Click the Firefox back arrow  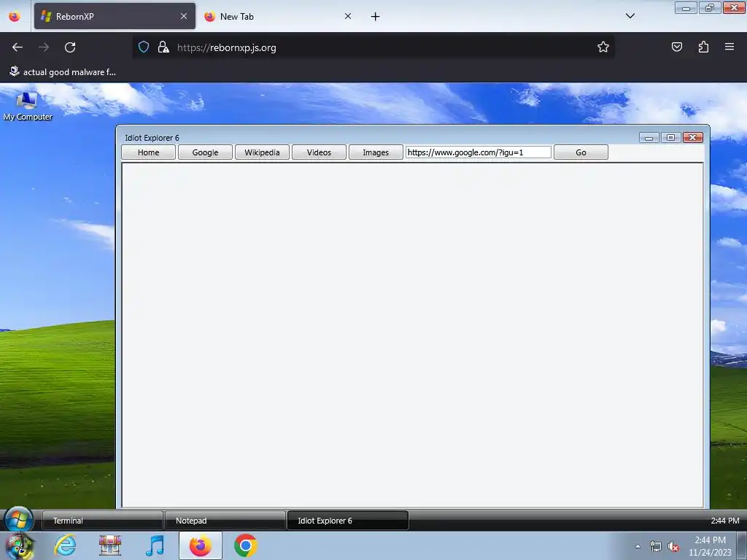point(18,47)
